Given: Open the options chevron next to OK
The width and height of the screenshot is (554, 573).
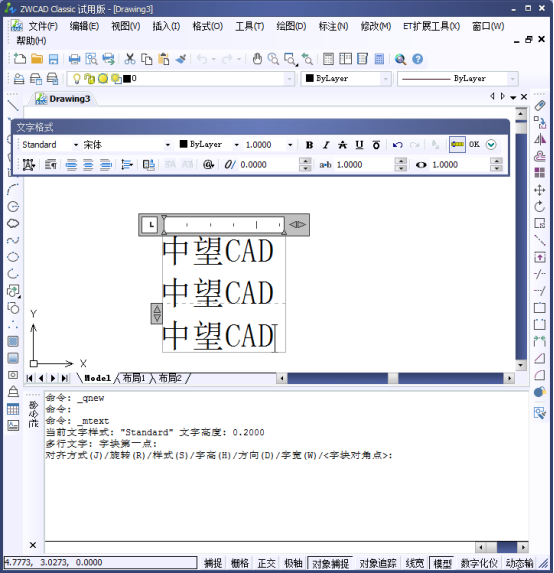Looking at the screenshot, I should (491, 145).
